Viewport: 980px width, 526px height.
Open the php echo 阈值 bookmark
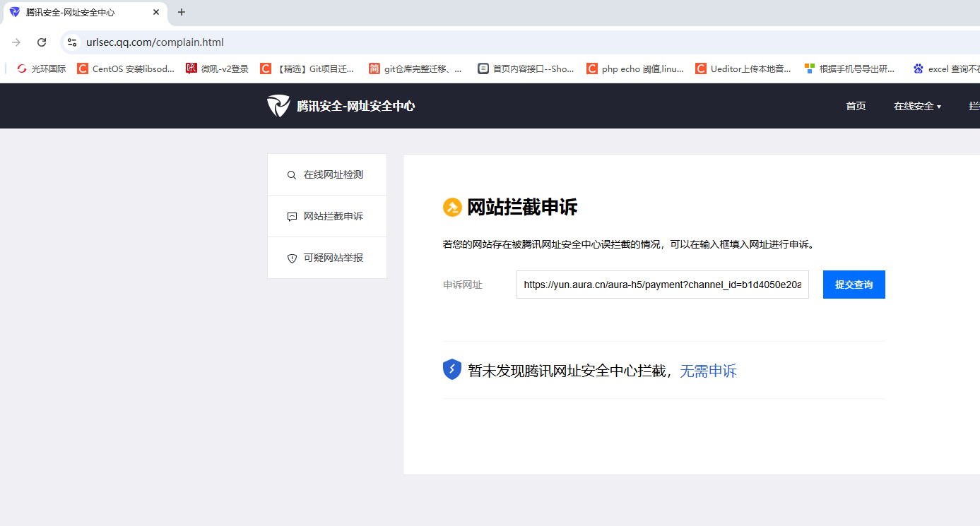635,68
